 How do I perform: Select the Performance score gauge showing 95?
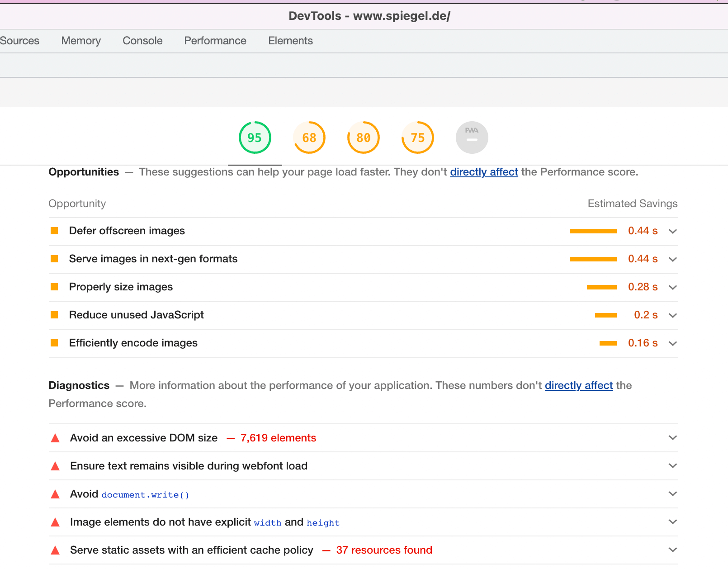click(255, 138)
